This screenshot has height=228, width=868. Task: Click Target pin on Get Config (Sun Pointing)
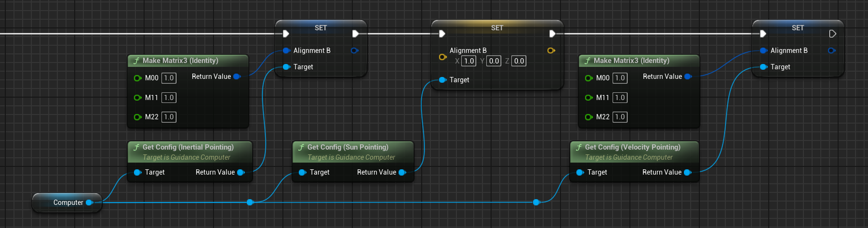[302, 172]
